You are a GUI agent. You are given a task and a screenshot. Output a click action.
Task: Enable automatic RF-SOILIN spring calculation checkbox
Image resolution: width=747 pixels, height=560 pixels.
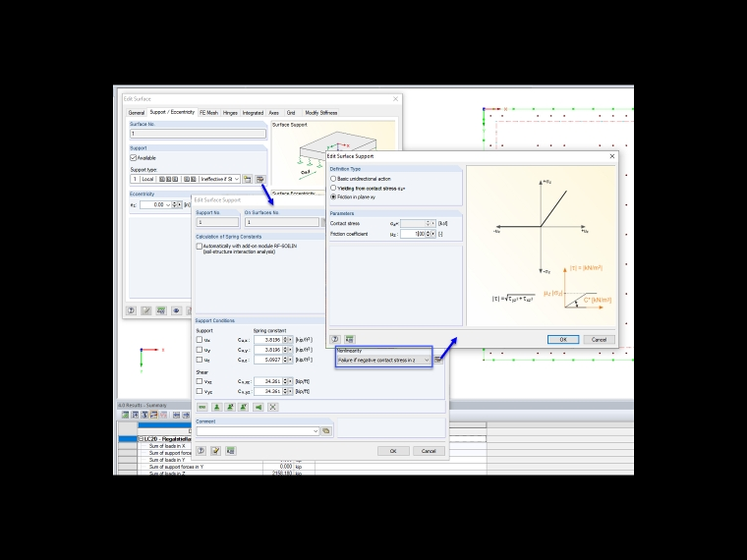pos(200,247)
